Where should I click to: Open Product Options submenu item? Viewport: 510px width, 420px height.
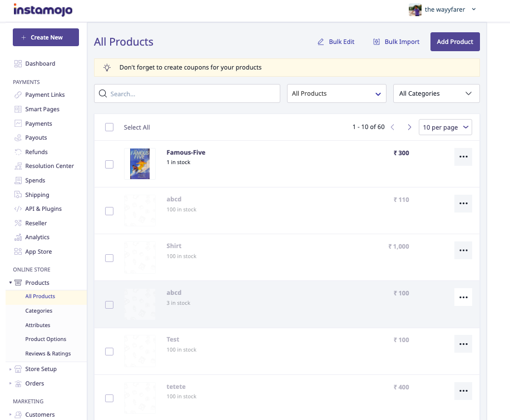click(x=46, y=339)
